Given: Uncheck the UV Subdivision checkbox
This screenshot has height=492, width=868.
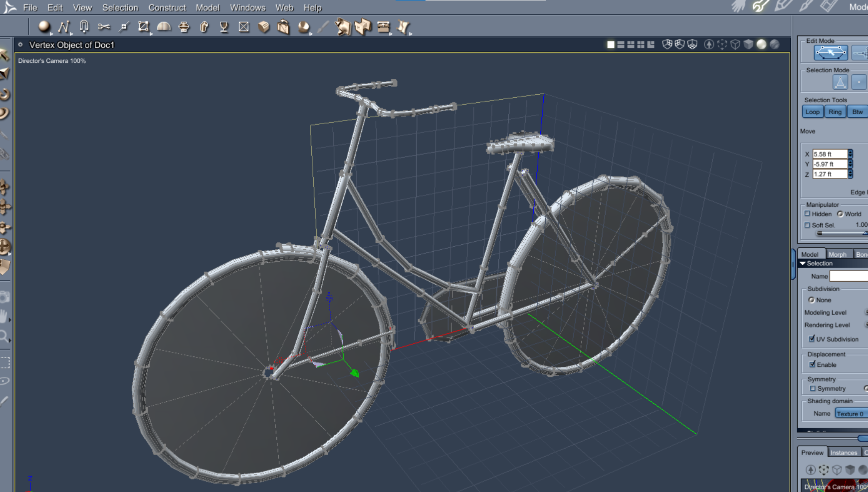Looking at the screenshot, I should tap(812, 339).
